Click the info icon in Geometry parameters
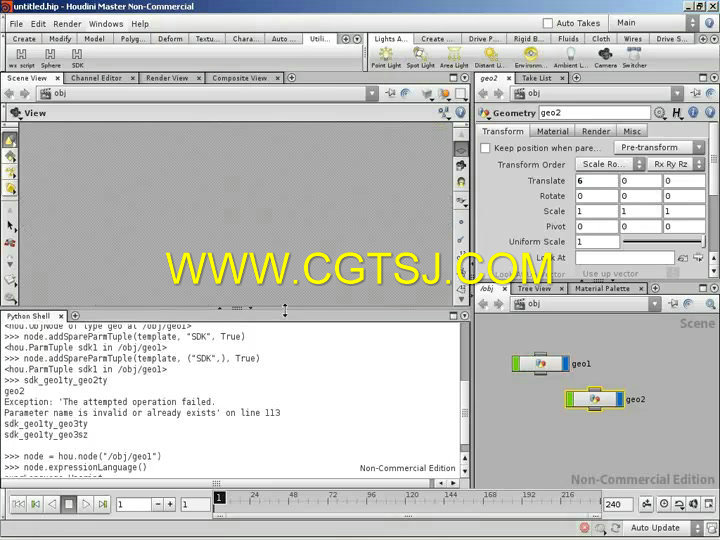 (693, 112)
